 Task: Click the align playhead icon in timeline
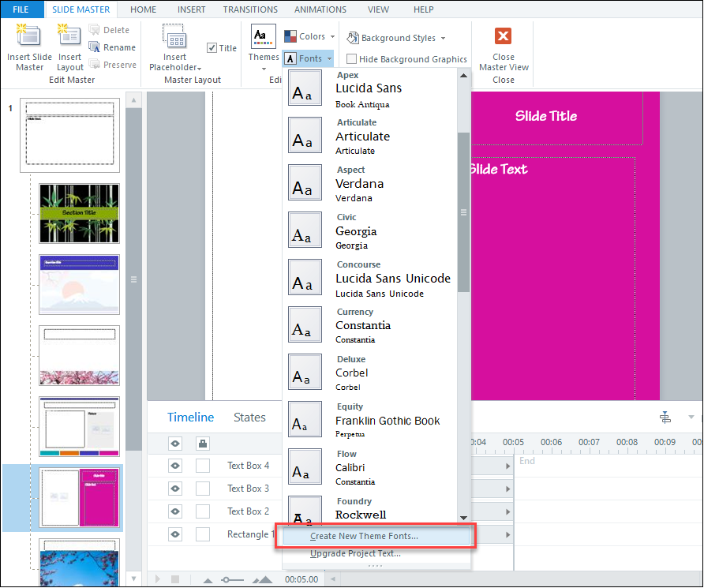point(665,418)
